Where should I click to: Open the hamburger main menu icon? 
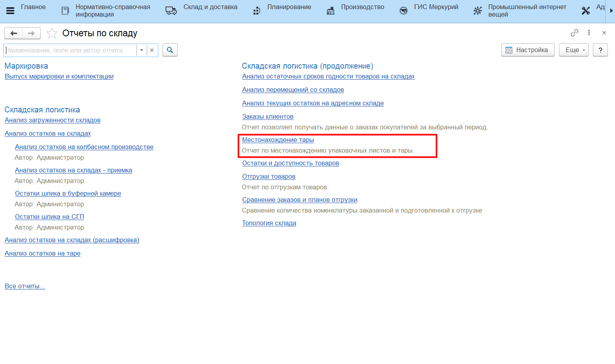(x=10, y=11)
